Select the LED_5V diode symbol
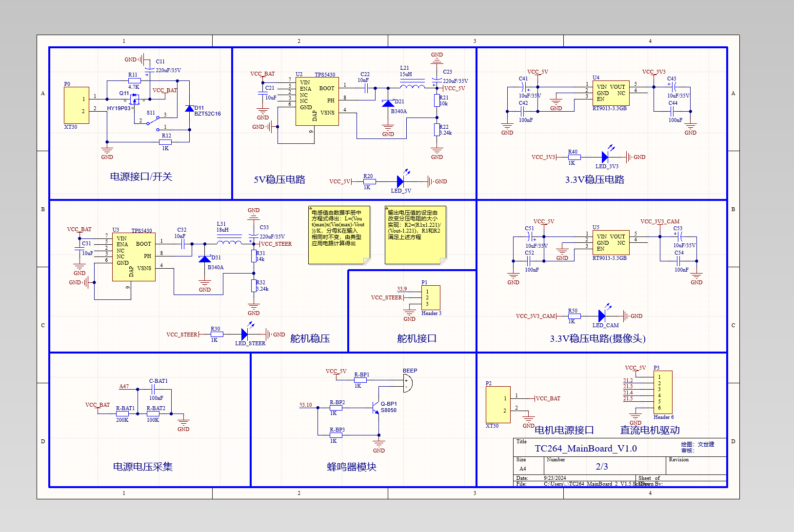794x532 pixels. pyautogui.click(x=400, y=181)
